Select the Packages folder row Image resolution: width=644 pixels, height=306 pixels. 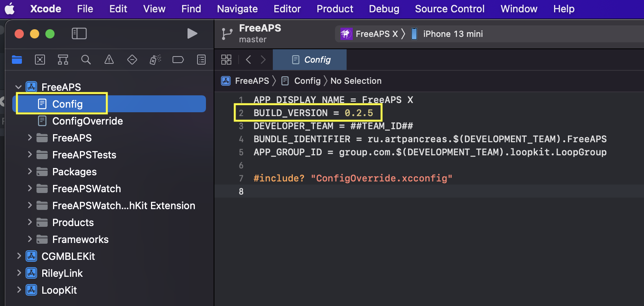[x=109, y=171]
